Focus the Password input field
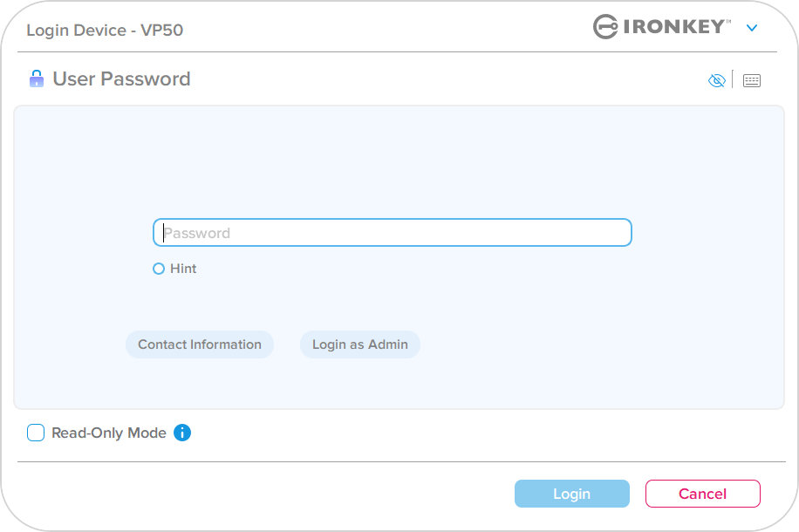Screen dimensions: 799x532 click(393, 232)
